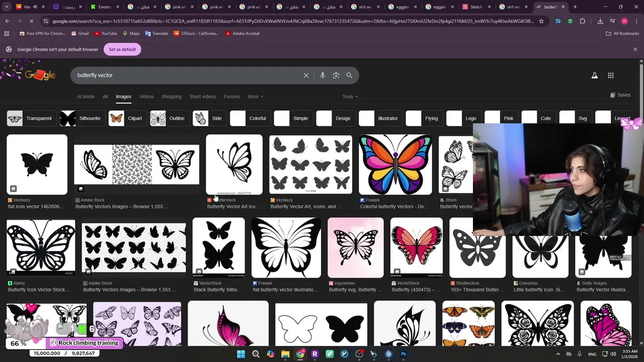Open Translate bookmark
Image resolution: width=644 pixels, height=362 pixels.
point(156,34)
